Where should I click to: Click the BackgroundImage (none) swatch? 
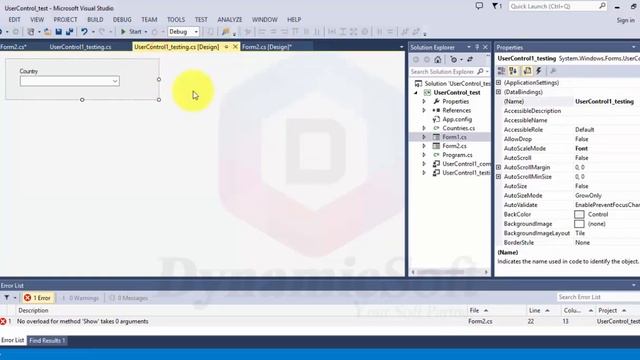[579, 224]
